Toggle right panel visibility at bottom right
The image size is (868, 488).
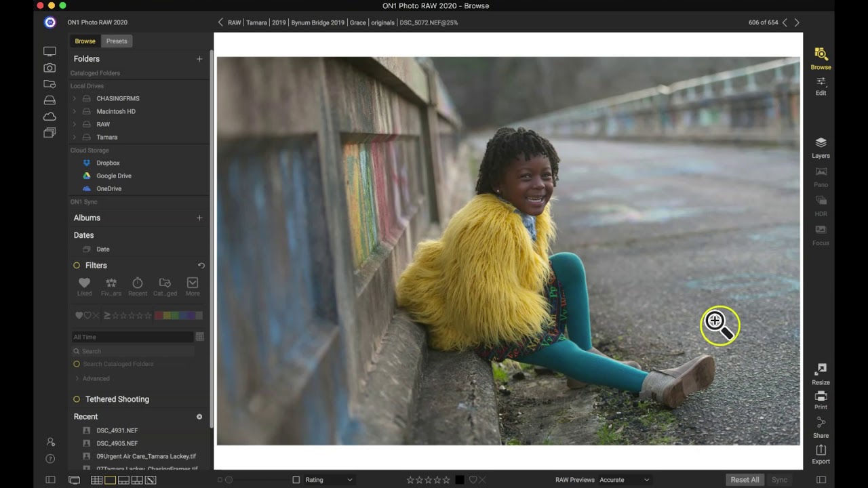click(821, 480)
